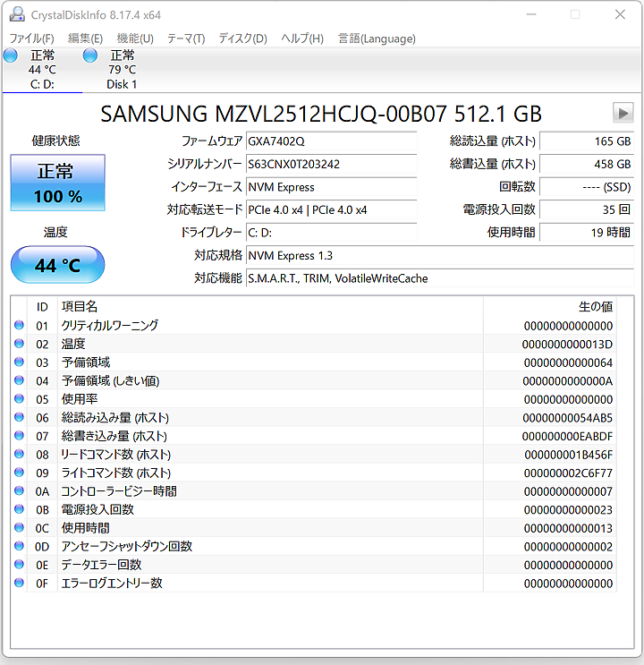This screenshot has height=665, width=644.
Task: Click the power-on count value 35 回
Action: click(x=587, y=210)
